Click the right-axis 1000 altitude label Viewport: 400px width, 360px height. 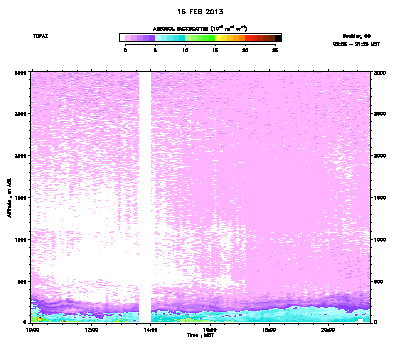380,240
